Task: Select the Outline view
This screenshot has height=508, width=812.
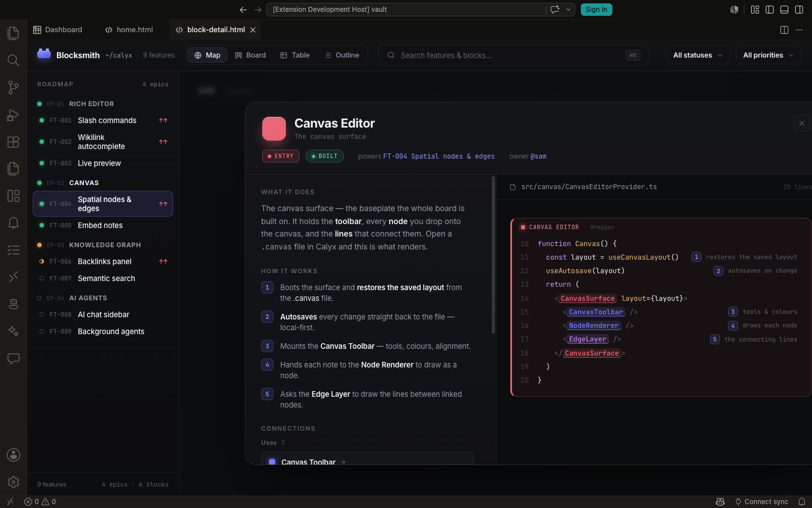Action: coord(342,55)
